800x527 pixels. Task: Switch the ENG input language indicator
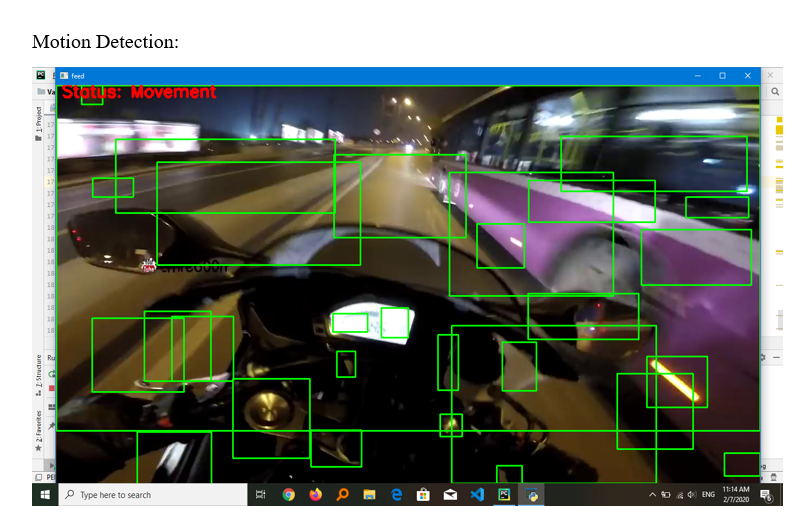[708, 494]
